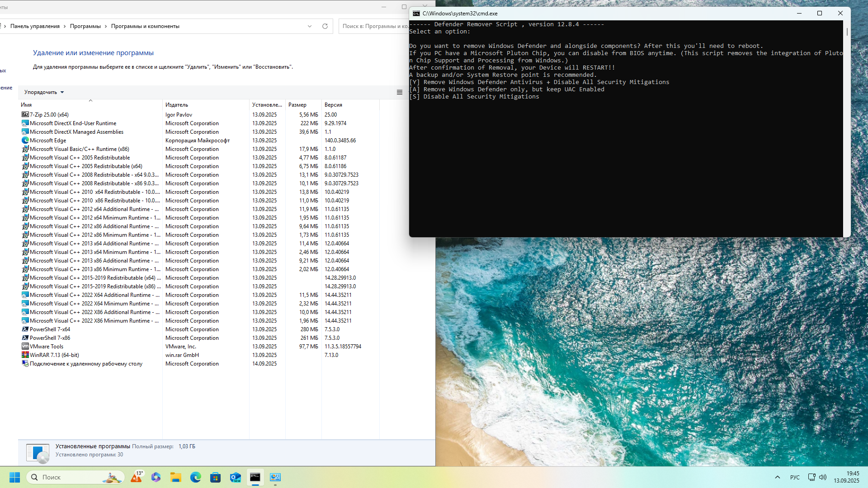Show hidden system tray icons
The width and height of the screenshot is (868, 488).
[x=777, y=477]
